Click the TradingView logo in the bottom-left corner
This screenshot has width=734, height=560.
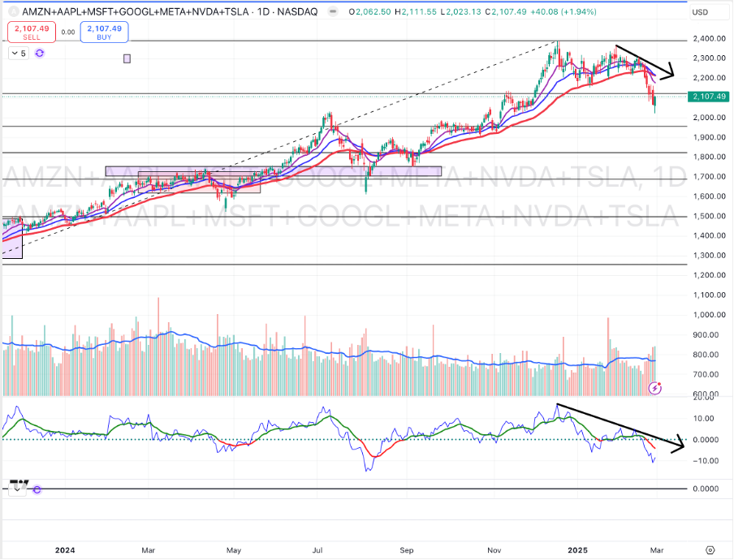[x=17, y=484]
